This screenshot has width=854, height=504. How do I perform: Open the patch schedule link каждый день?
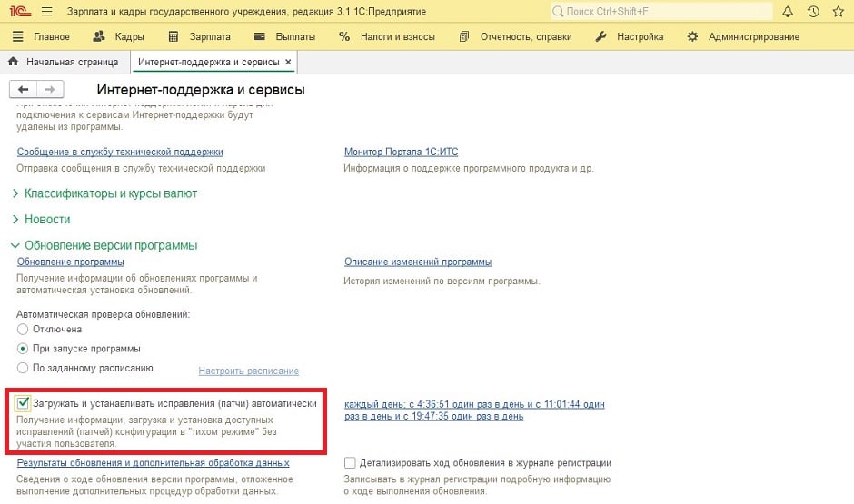(x=474, y=410)
